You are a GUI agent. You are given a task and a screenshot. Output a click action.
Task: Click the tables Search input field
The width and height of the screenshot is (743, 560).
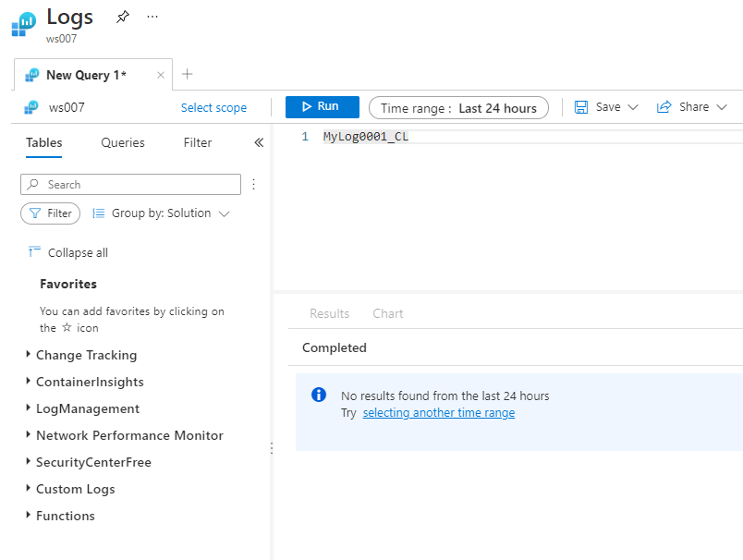point(139,185)
